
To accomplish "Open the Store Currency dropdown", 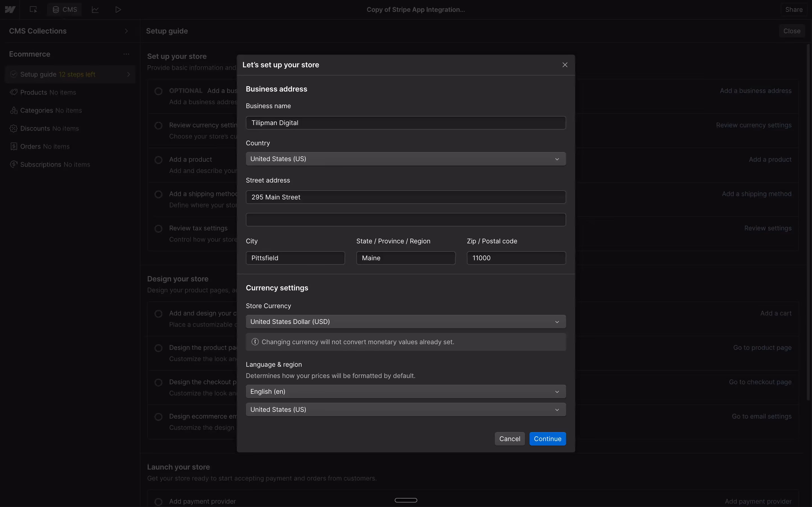I will 405,322.
